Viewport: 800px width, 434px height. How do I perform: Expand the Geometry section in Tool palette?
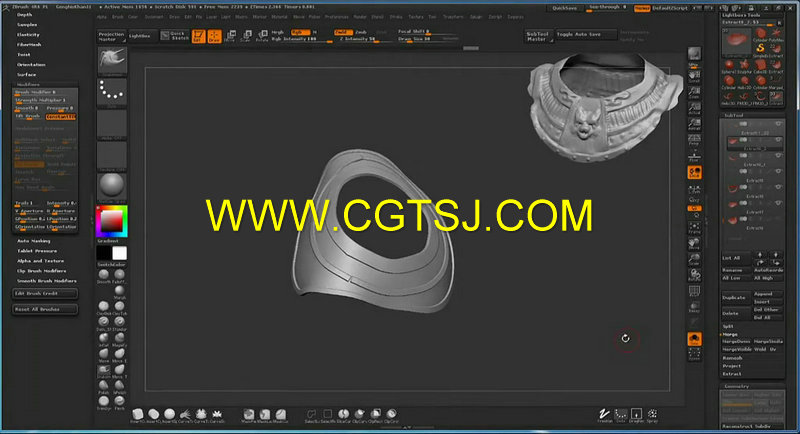coord(737,387)
